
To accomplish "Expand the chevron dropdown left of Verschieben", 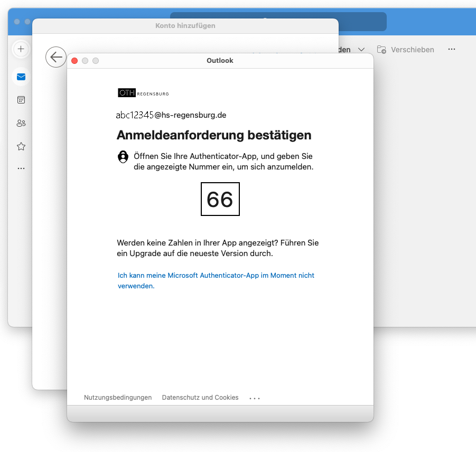I will [361, 50].
